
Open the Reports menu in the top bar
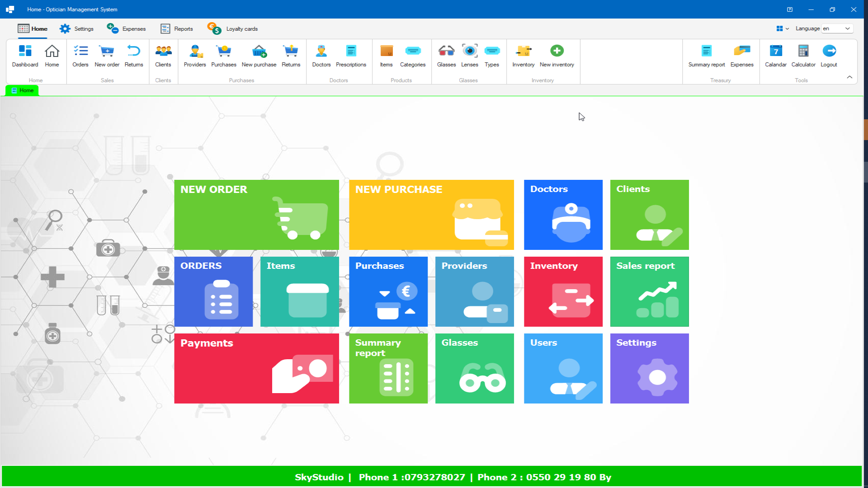[176, 28]
